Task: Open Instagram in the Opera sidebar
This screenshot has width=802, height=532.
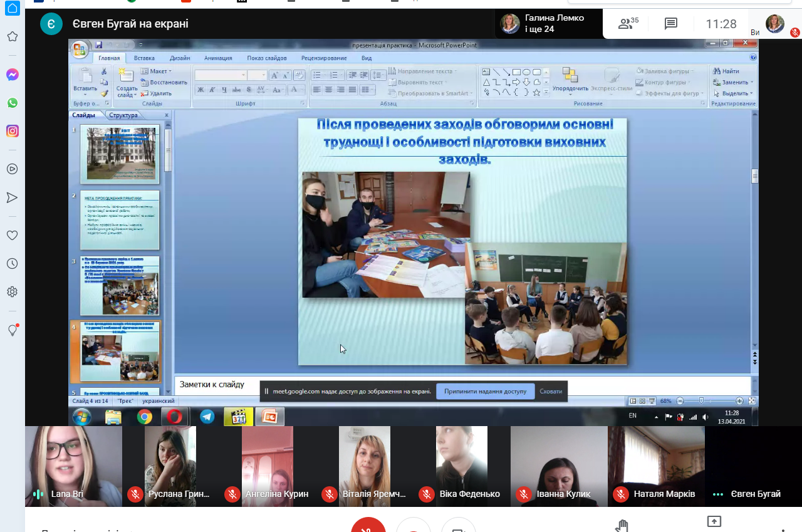Action: pos(12,131)
